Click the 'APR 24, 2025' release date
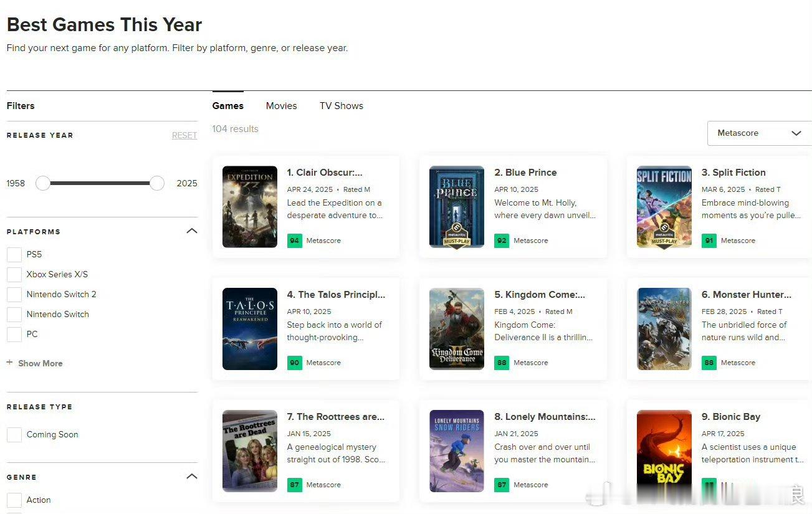812x514 pixels. coord(310,189)
